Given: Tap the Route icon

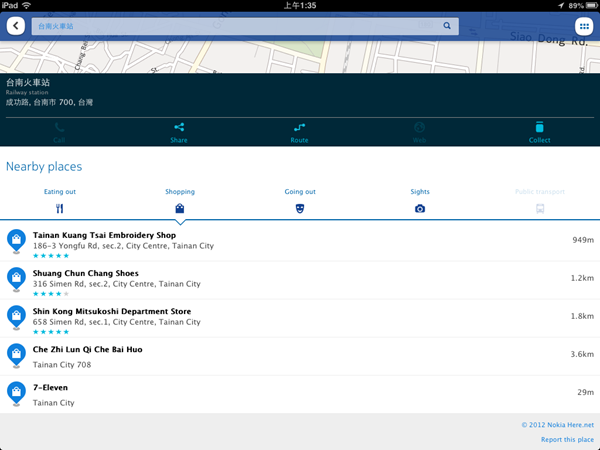Looking at the screenshot, I should pos(299,127).
